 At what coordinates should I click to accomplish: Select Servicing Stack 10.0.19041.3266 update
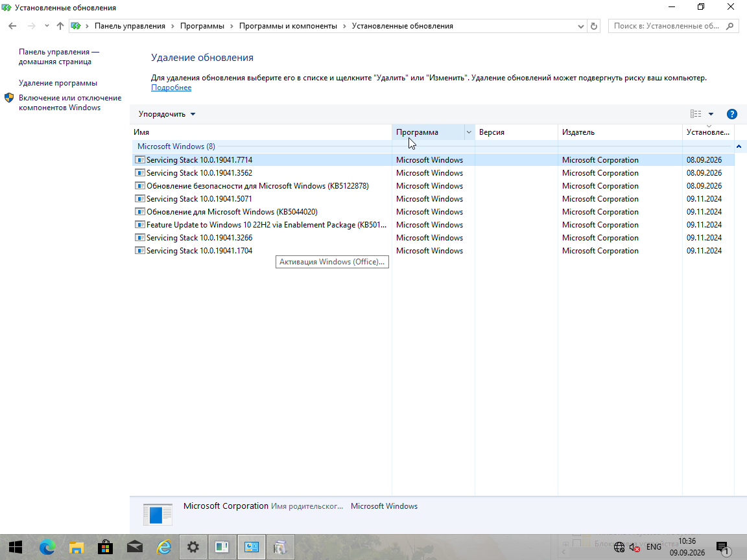pos(433,238)
